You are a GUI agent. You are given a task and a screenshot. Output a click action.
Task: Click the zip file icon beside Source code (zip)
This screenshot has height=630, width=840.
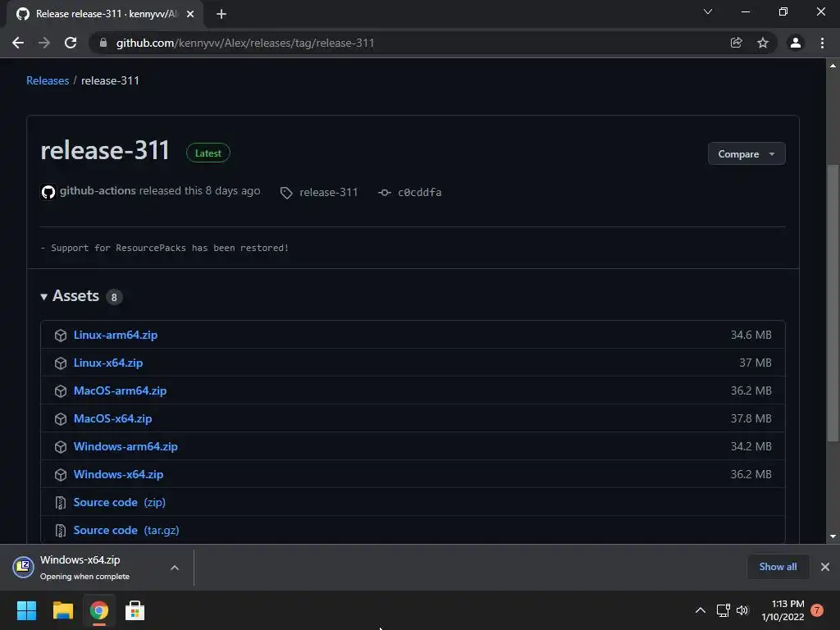tap(61, 503)
